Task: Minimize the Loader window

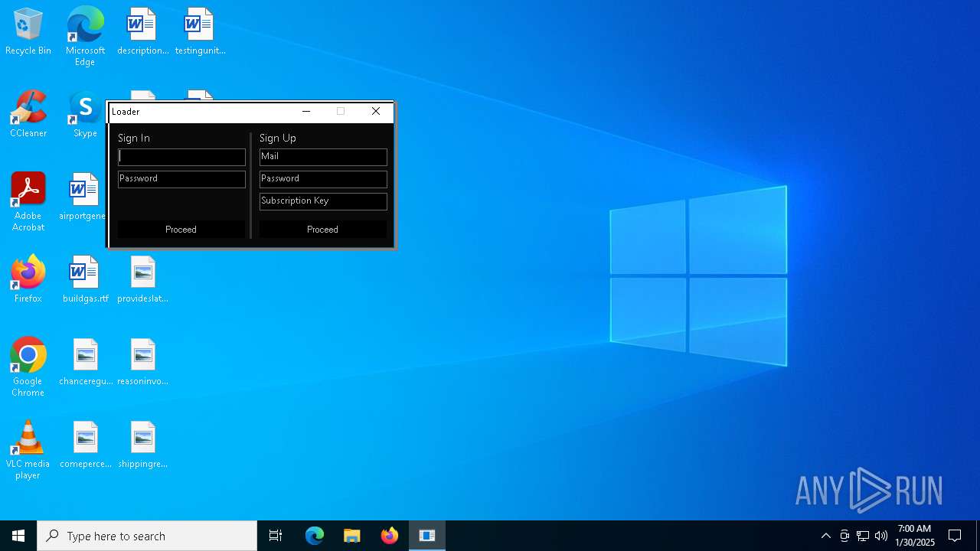Action: click(306, 112)
